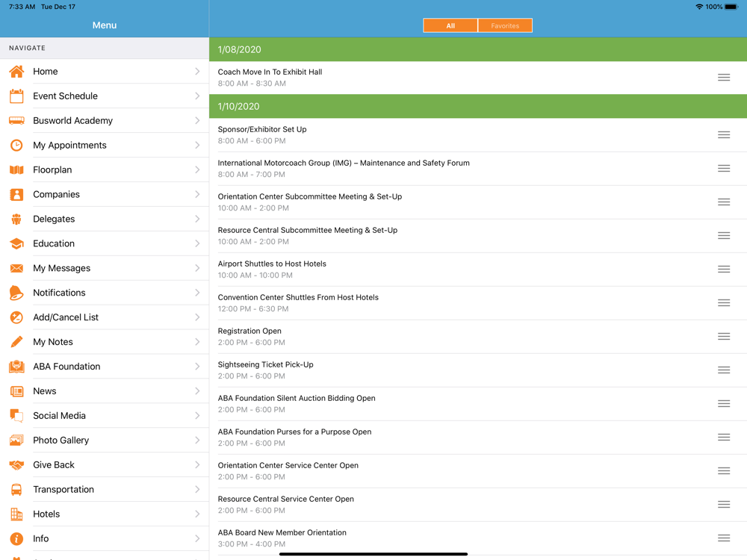The image size is (747, 560).
Task: Tap the chevron beside Hotels
Action: 197,514
